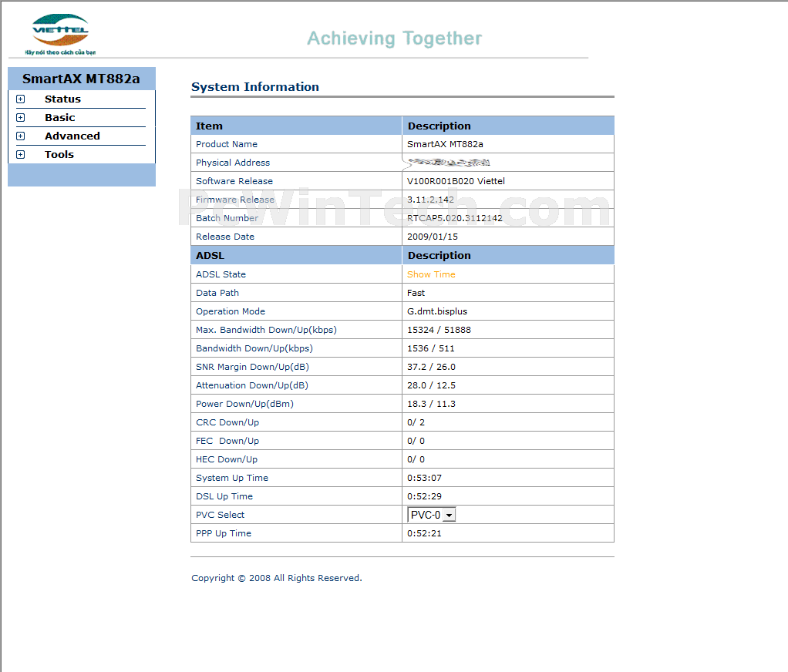Select the ADSL State label

tap(221, 274)
